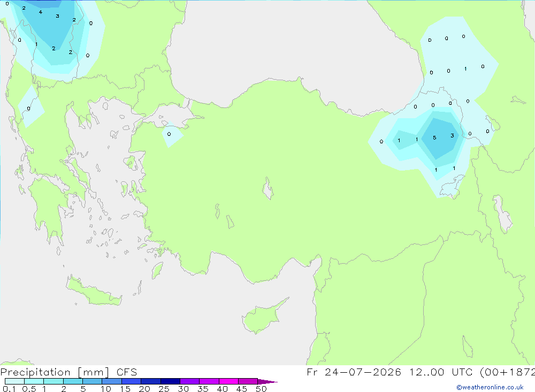Click the 30 legend scale label
Viewport: 535px width, 392px height.
click(x=184, y=389)
